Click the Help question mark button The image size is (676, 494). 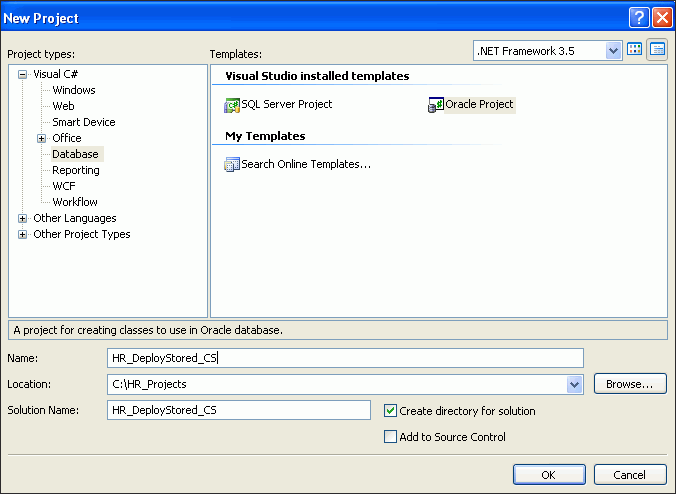tap(638, 18)
